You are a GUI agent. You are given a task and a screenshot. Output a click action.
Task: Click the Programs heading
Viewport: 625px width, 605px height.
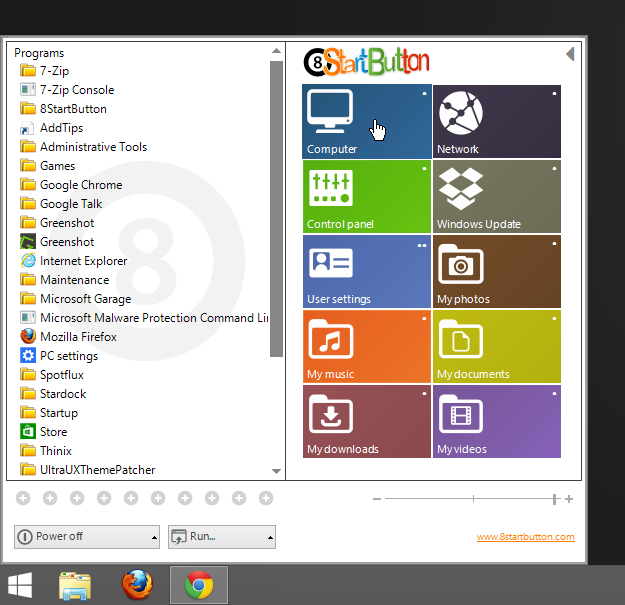click(39, 53)
